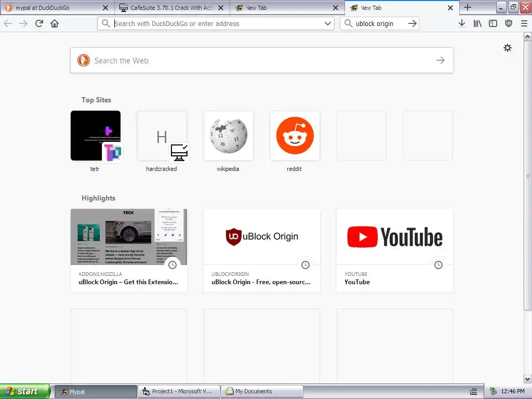Image resolution: width=532 pixels, height=399 pixels.
Task: Open the reddit top site tile
Action: tap(295, 136)
